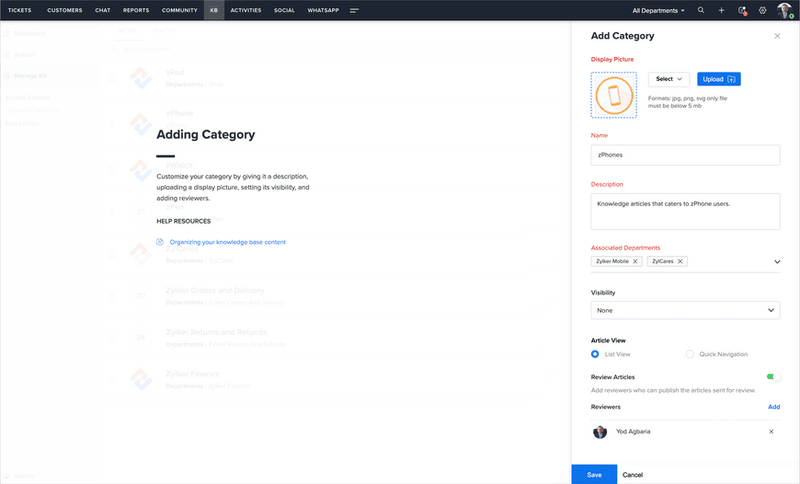This screenshot has height=484, width=800.
Task: Open the Activities module
Action: pyautogui.click(x=245, y=10)
